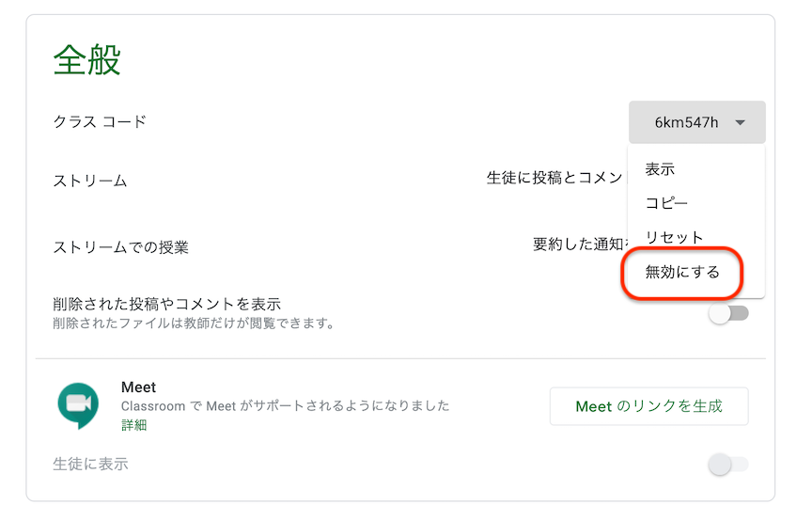Viewport: 812px width, 521px height.
Task: Click the green Meet camera icon
Action: 78,405
